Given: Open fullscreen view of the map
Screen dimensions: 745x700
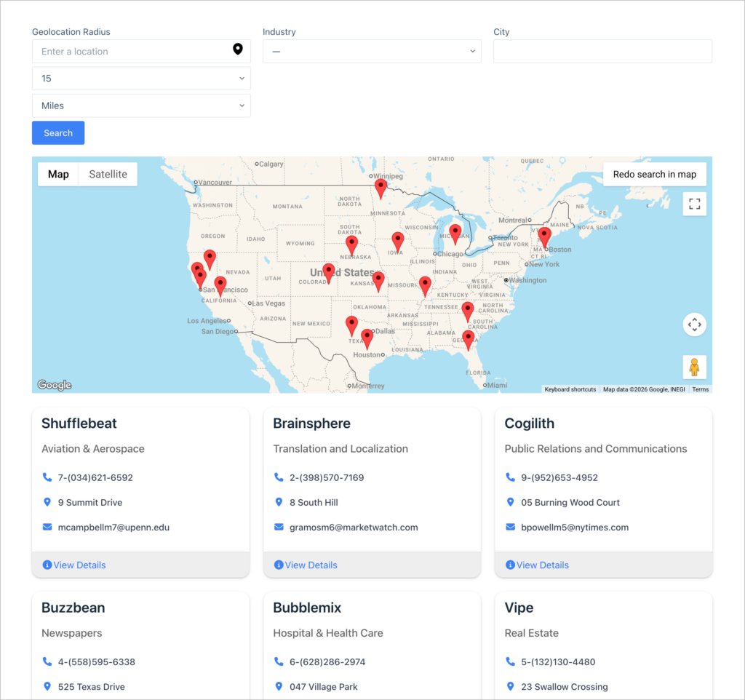Looking at the screenshot, I should click(x=694, y=204).
